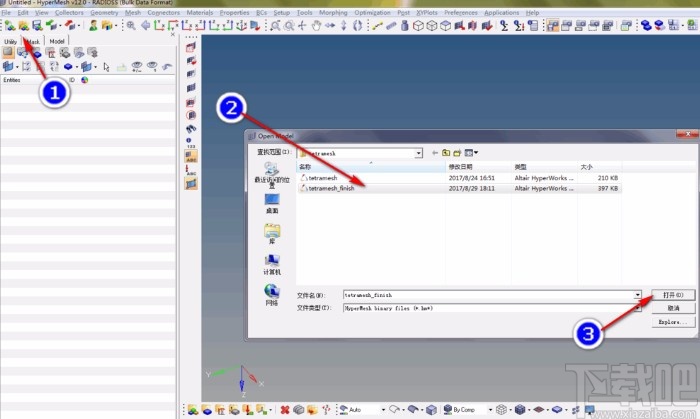Click the previous view arrow icon

coord(145,25)
